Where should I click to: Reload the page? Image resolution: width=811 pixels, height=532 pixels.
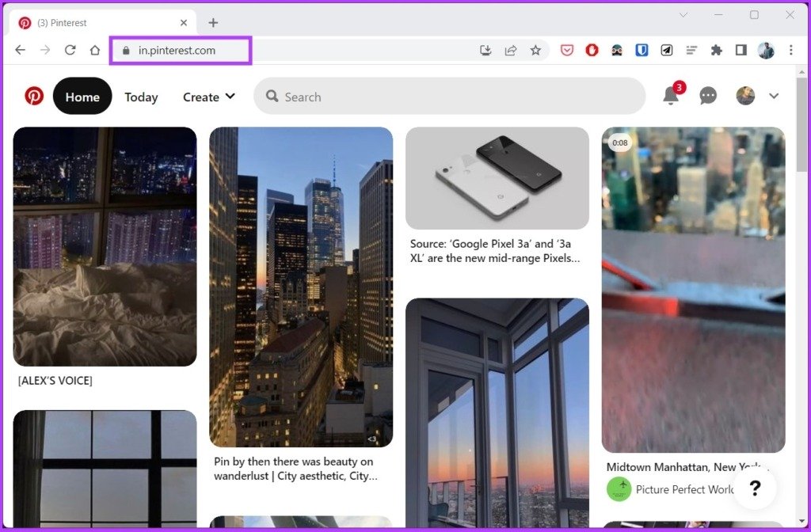coord(70,50)
